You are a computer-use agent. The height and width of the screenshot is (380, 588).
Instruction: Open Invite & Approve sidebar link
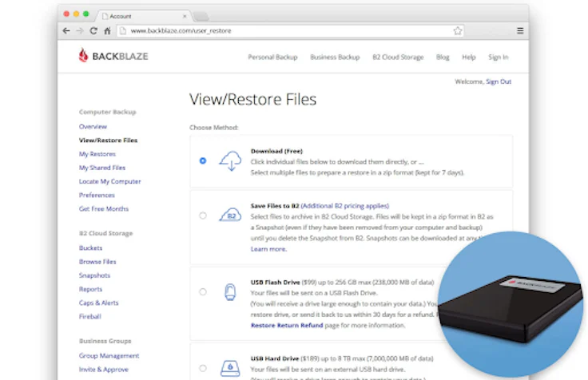tap(104, 370)
